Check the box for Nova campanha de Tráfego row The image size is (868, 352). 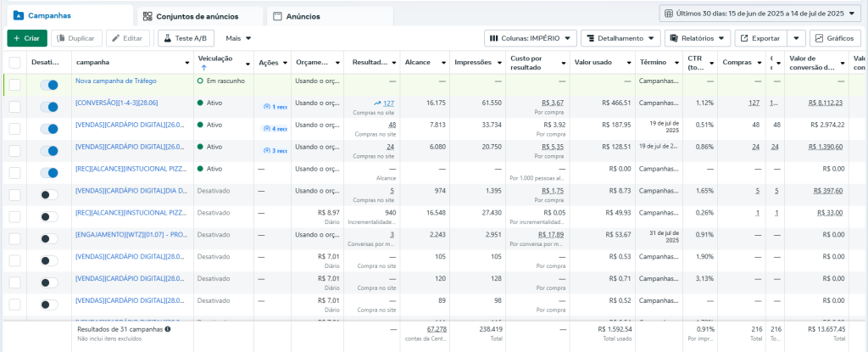point(15,85)
